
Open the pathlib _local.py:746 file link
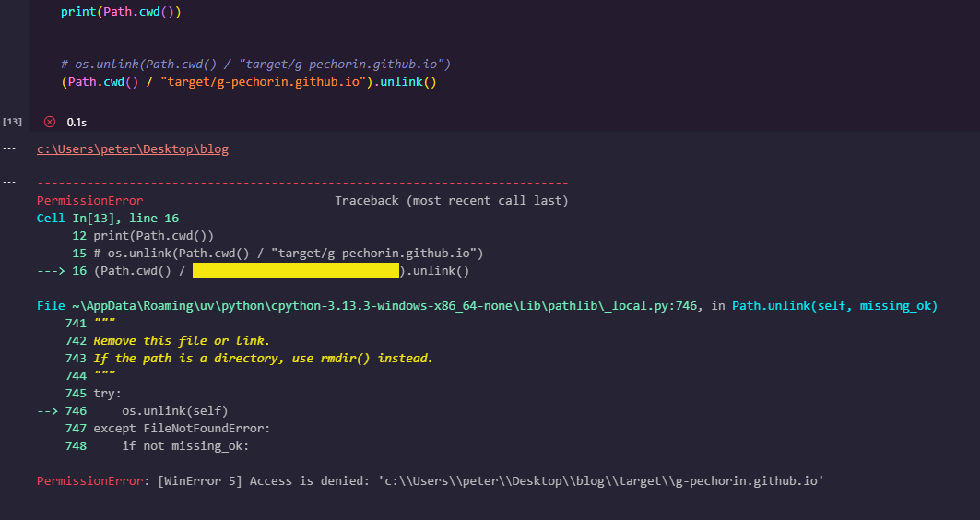coord(368,305)
